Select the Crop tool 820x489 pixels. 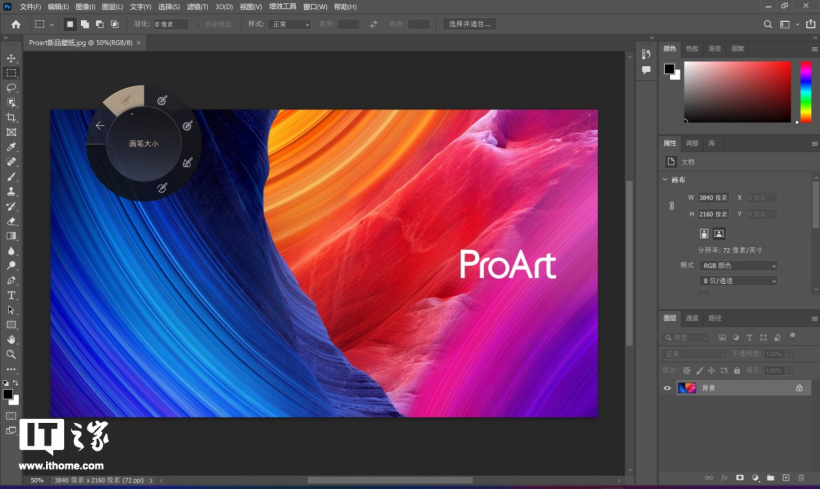pyautogui.click(x=12, y=117)
